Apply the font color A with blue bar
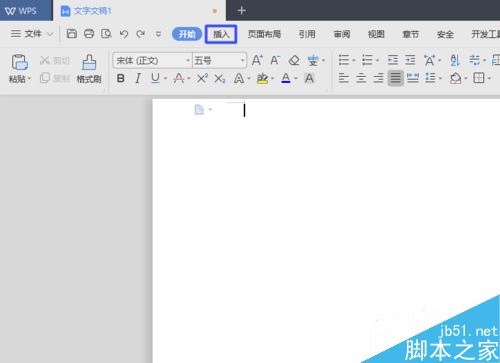The height and width of the screenshot is (363, 500). pos(286,79)
